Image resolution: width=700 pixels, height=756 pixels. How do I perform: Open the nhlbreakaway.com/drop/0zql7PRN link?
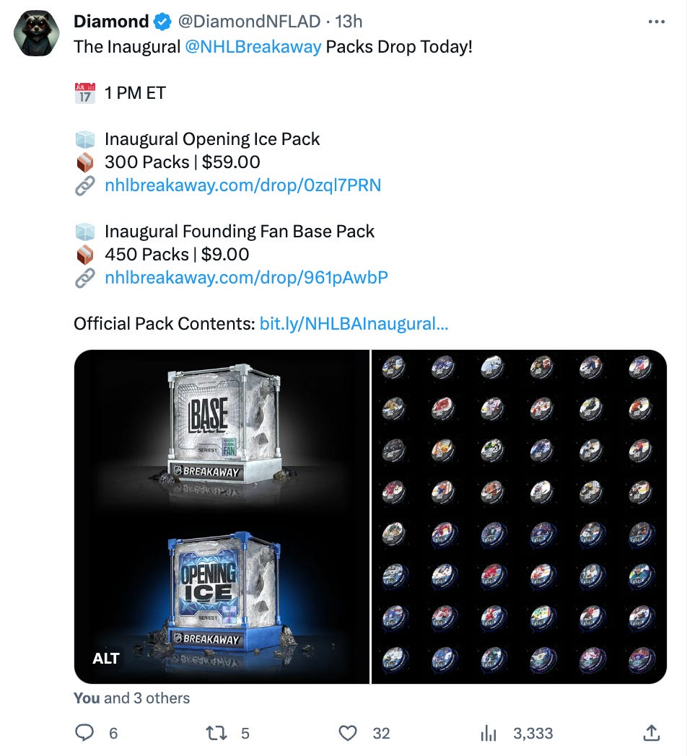pyautogui.click(x=242, y=185)
